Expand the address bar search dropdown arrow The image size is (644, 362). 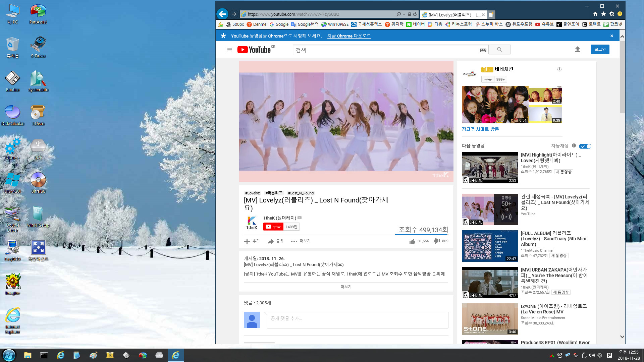(x=404, y=14)
